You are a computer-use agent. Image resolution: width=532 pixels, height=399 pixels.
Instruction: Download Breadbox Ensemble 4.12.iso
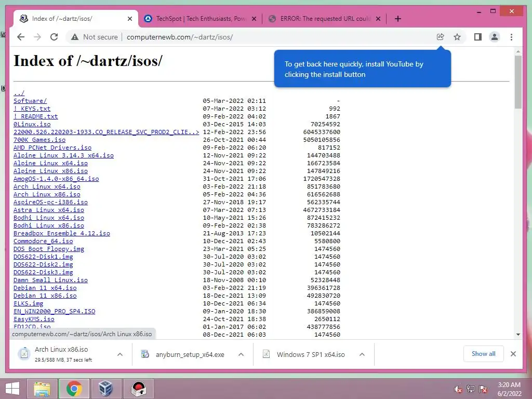pyautogui.click(x=62, y=233)
